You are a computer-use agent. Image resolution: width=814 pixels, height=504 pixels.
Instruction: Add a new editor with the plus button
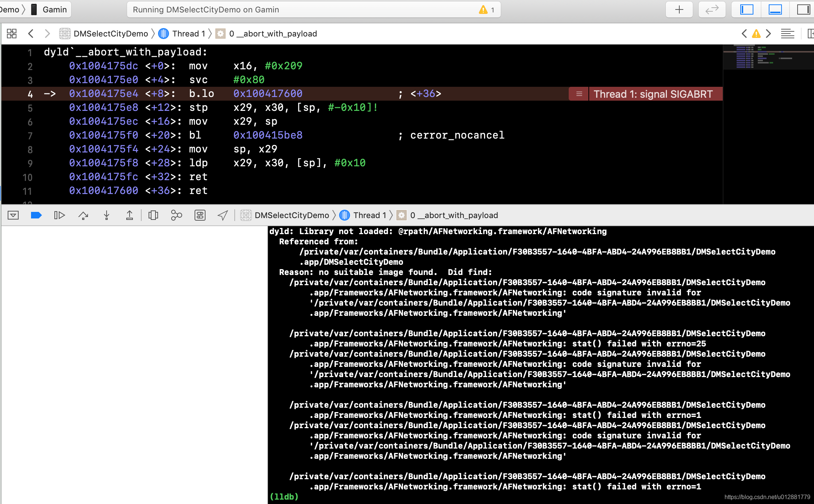coord(679,9)
